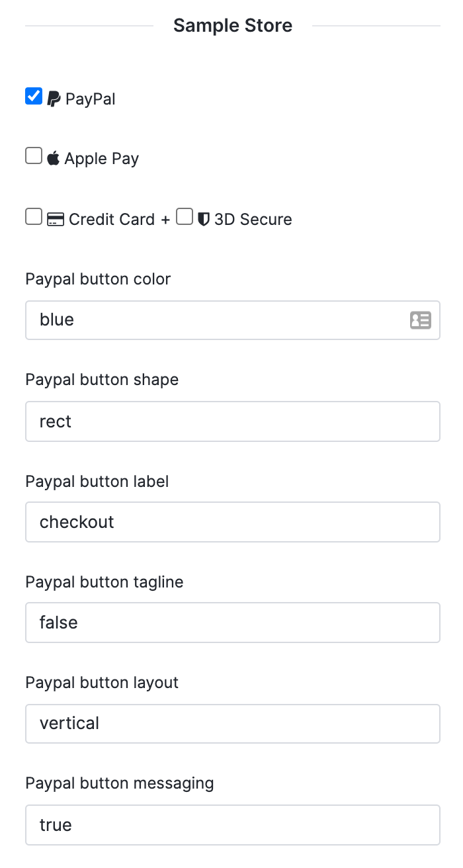Click the Apple logo icon
The height and width of the screenshot is (868, 463).
(x=54, y=158)
